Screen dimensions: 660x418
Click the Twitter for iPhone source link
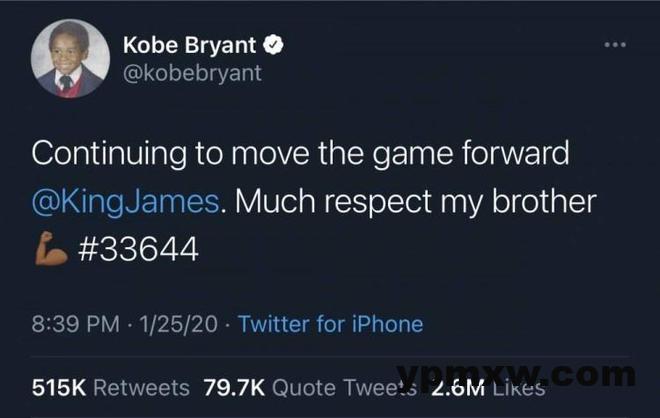pyautogui.click(x=330, y=324)
